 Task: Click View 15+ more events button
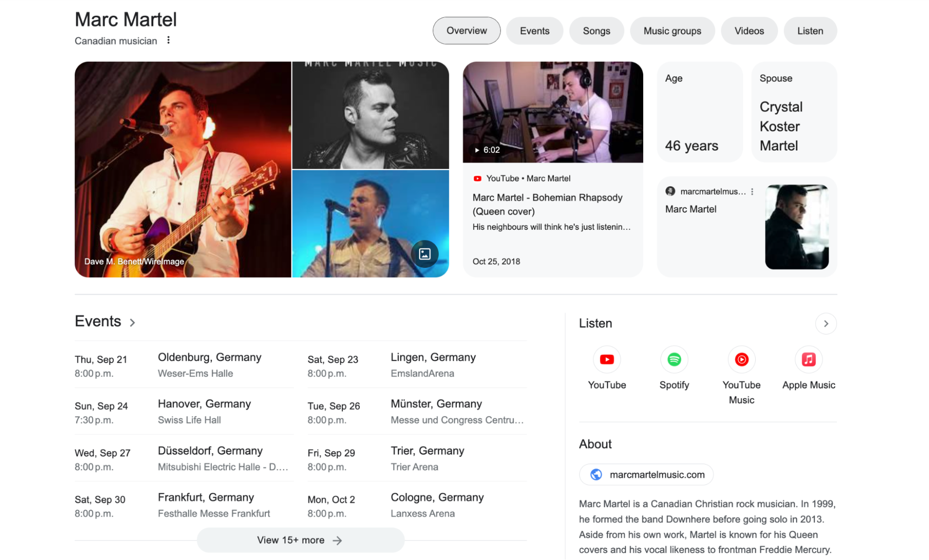point(300,540)
